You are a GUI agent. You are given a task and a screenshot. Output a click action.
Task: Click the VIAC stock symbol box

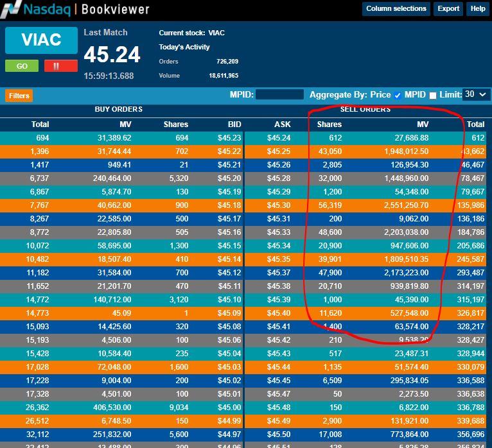pyautogui.click(x=42, y=40)
